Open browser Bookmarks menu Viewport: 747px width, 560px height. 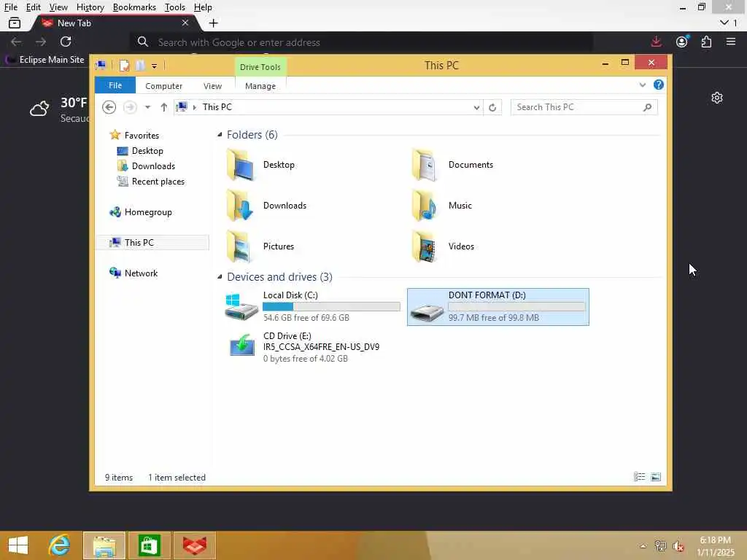point(134,7)
